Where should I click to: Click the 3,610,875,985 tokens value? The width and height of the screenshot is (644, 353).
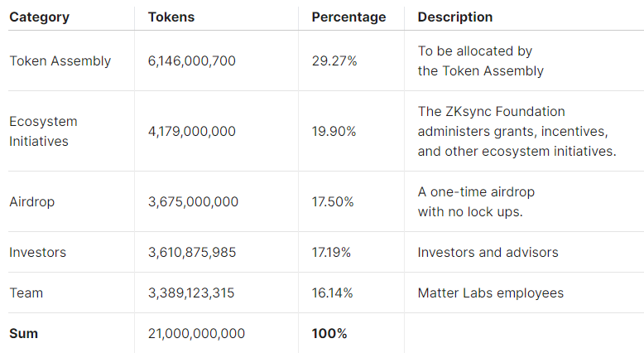click(192, 252)
